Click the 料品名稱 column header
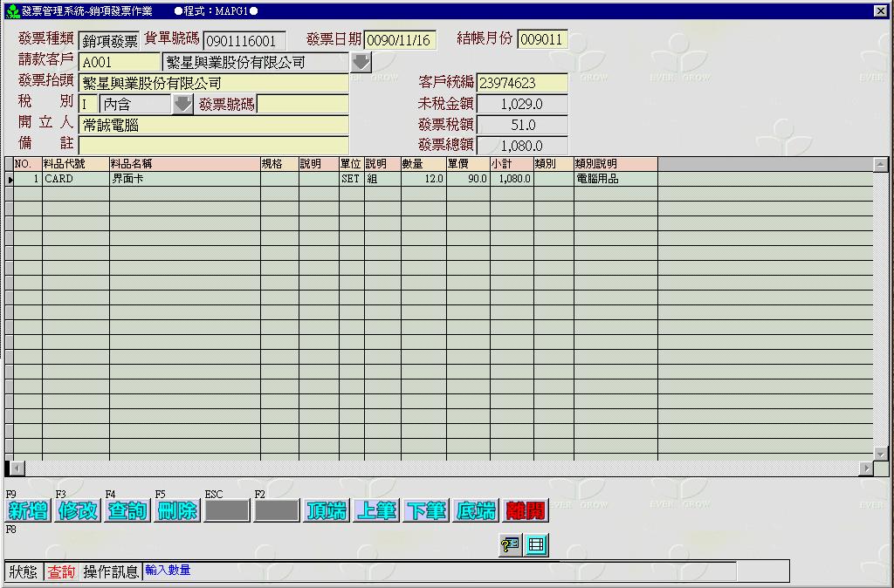894x588 pixels. [184, 164]
